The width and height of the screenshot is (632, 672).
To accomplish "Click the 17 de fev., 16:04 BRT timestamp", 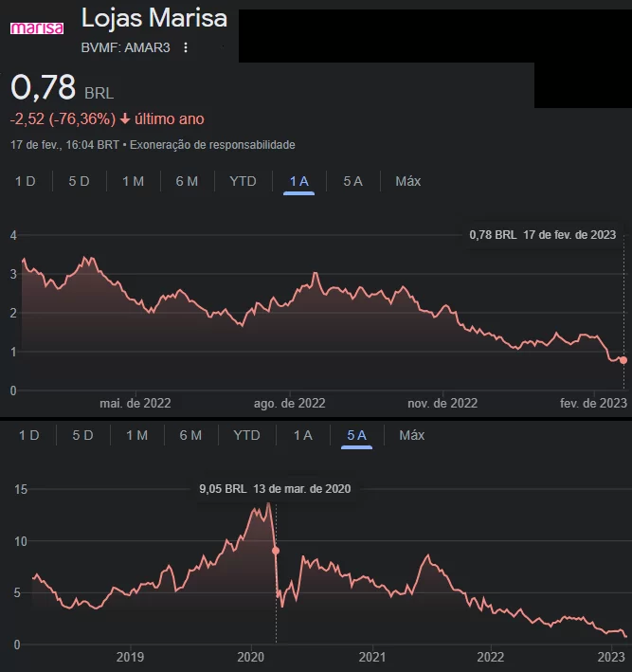I will (x=64, y=145).
